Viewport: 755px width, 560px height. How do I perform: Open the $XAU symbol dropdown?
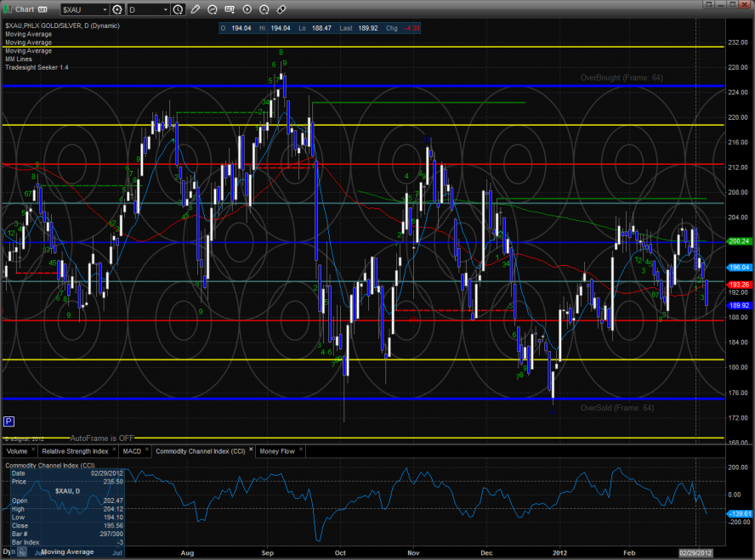pyautogui.click(x=104, y=9)
